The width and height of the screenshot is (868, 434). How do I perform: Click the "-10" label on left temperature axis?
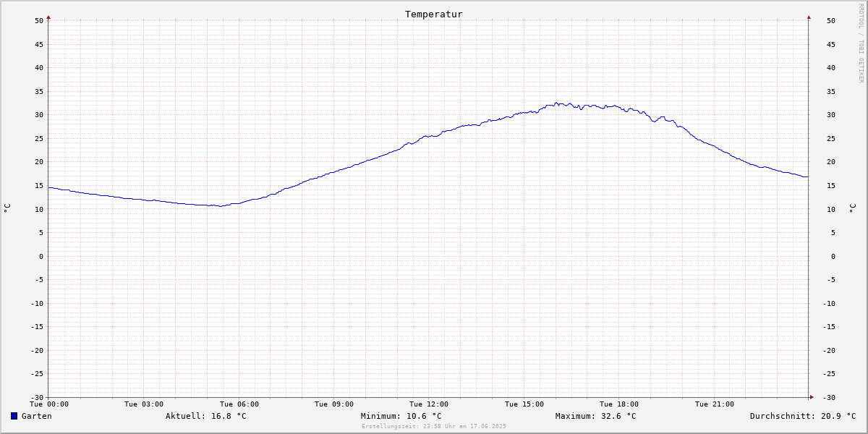click(37, 304)
